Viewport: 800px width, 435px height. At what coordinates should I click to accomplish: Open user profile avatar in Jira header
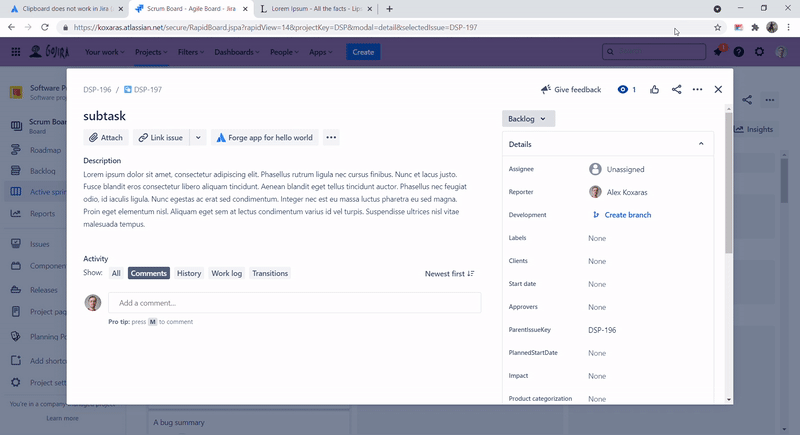tap(781, 52)
